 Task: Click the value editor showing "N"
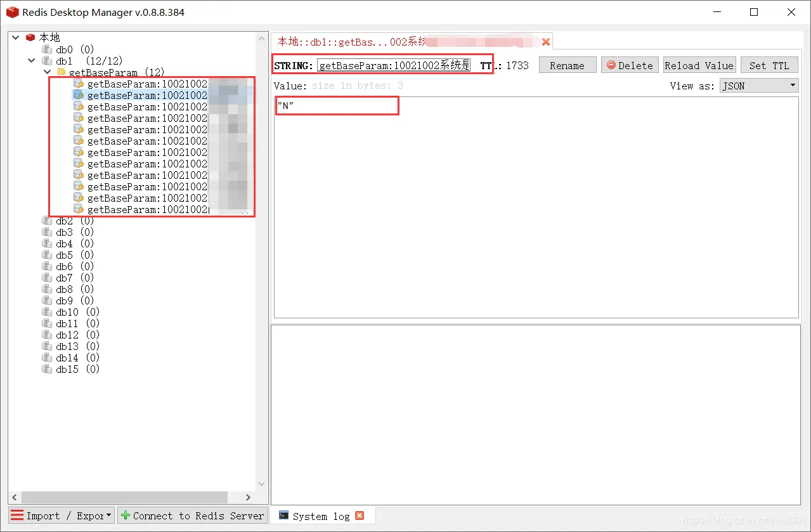point(536,207)
